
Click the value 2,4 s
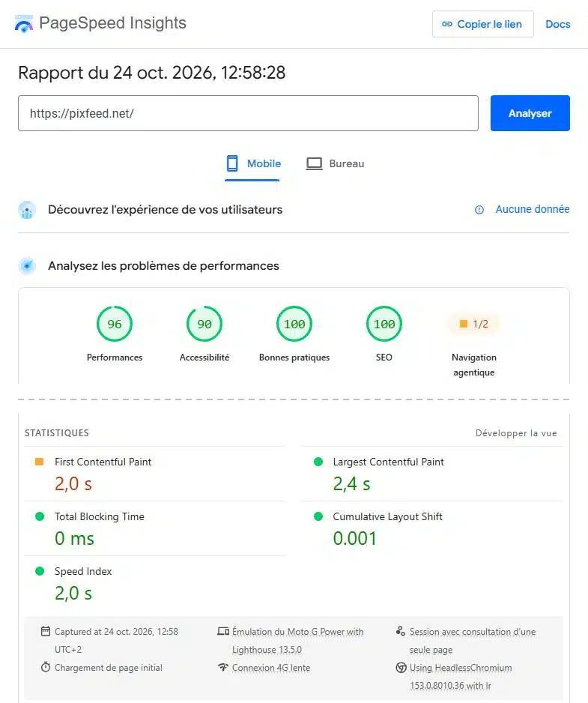coord(352,484)
